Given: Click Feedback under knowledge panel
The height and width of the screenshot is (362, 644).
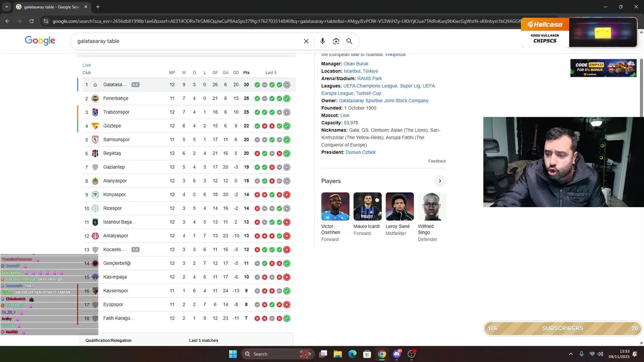Looking at the screenshot, I should [437, 161].
